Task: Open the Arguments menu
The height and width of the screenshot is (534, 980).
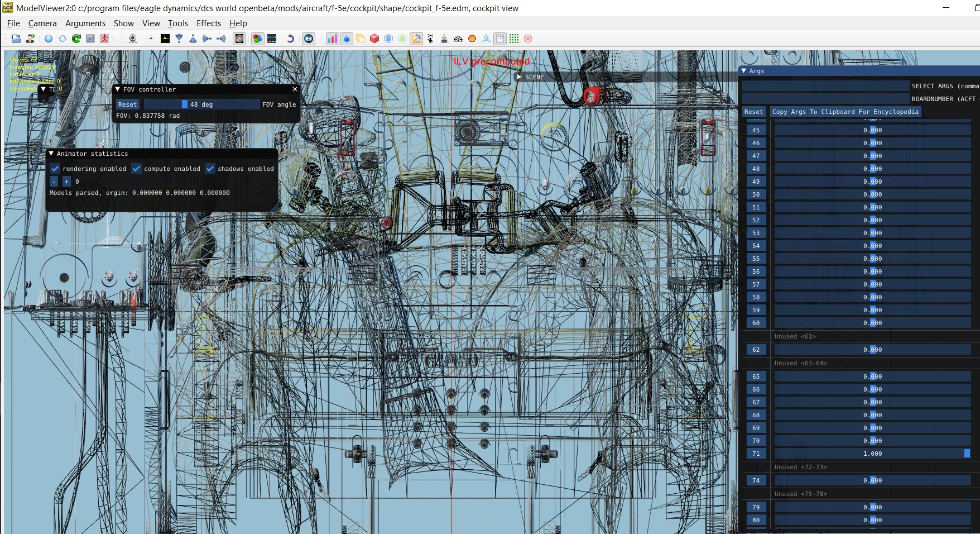Action: click(85, 23)
